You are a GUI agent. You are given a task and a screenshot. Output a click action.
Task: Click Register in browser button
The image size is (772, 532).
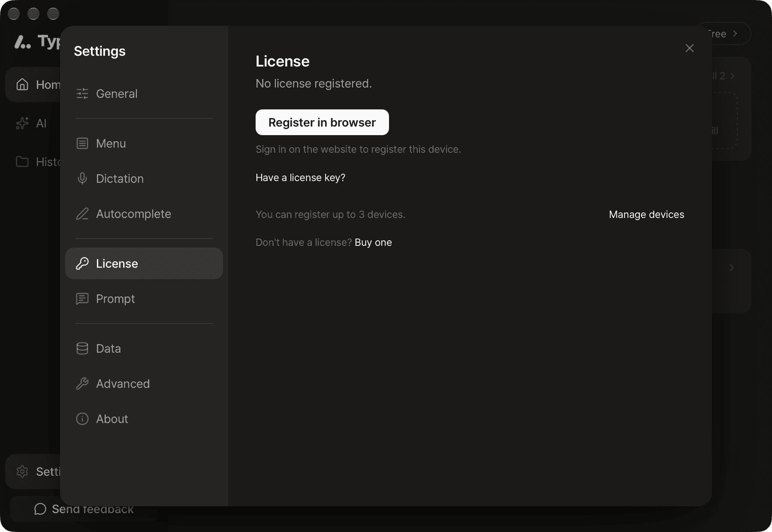pyautogui.click(x=322, y=122)
